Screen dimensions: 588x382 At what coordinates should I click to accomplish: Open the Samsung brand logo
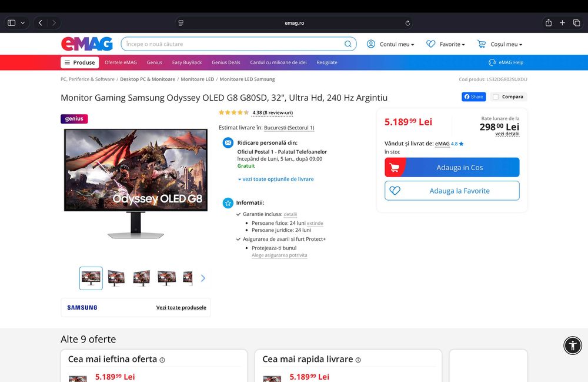click(82, 307)
